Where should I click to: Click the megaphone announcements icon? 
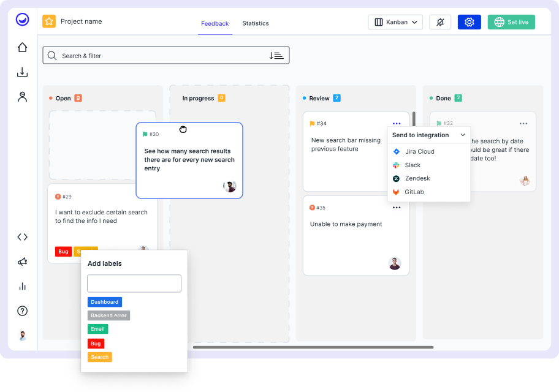click(22, 262)
